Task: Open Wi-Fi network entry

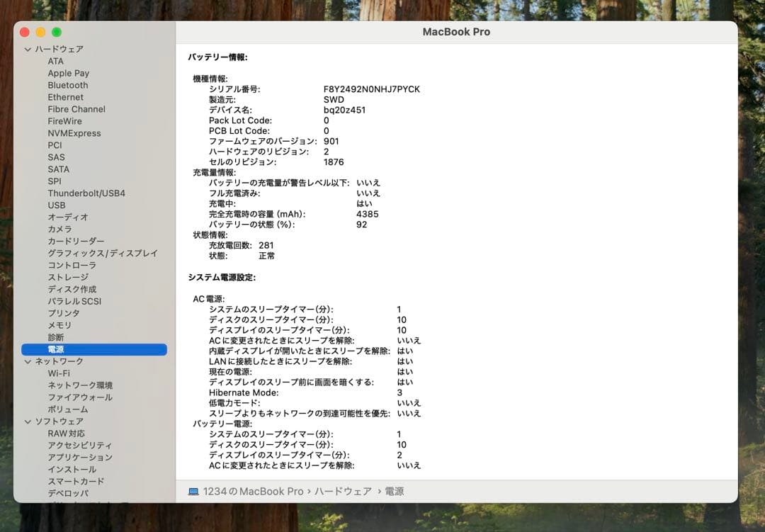Action: coord(59,373)
